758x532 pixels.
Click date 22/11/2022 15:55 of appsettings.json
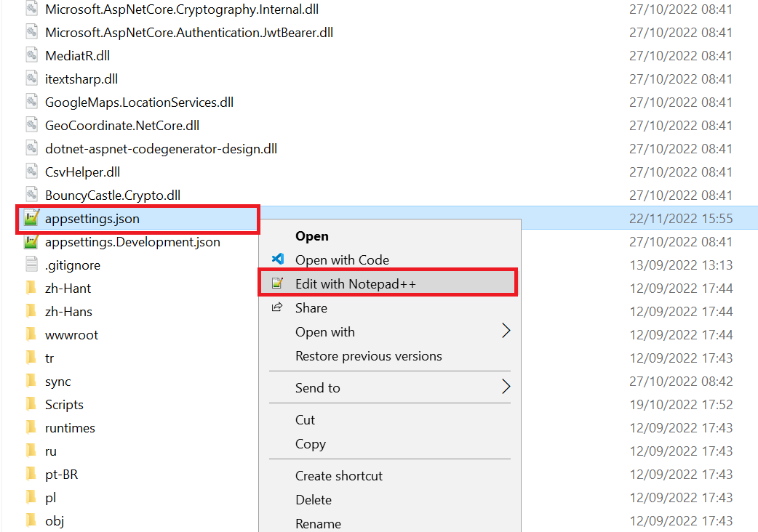point(681,218)
